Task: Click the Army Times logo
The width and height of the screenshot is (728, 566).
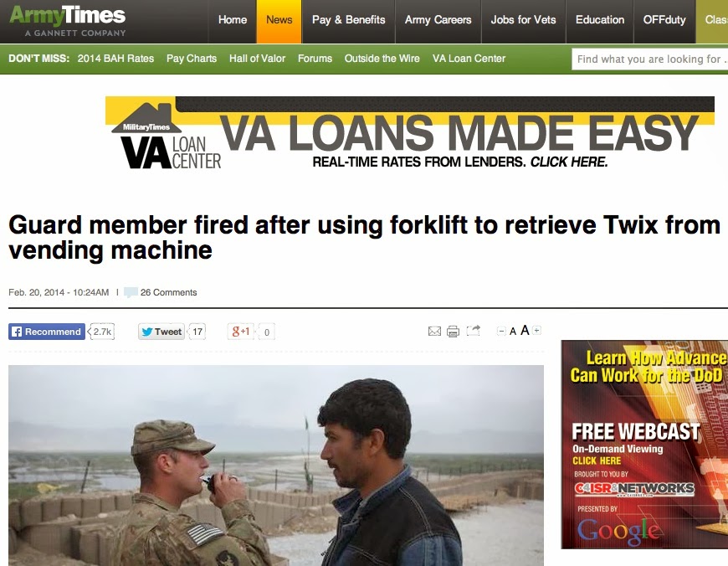Action: [68, 20]
